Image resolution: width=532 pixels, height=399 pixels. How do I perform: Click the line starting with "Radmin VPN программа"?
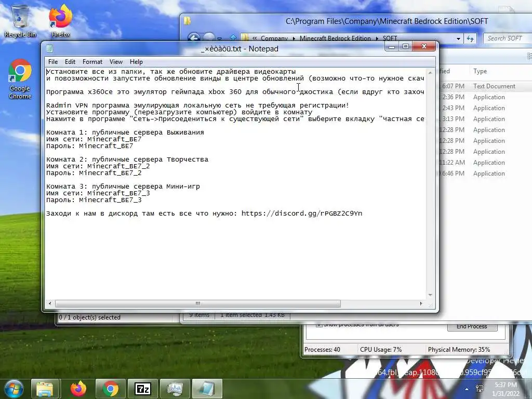197,105
